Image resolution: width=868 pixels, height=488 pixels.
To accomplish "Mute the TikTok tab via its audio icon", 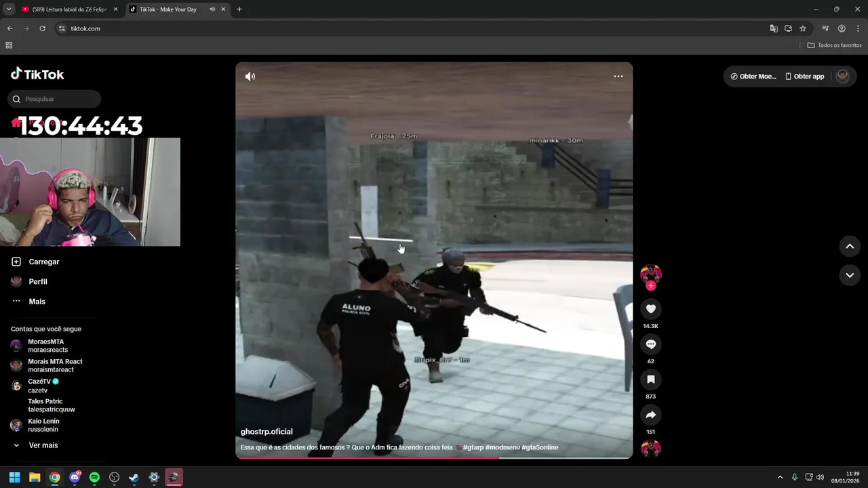I will (212, 9).
